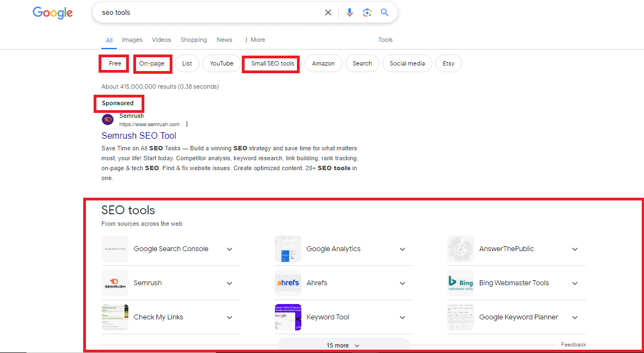
Task: Click the Google Analytics thumbnail
Action: click(x=288, y=249)
